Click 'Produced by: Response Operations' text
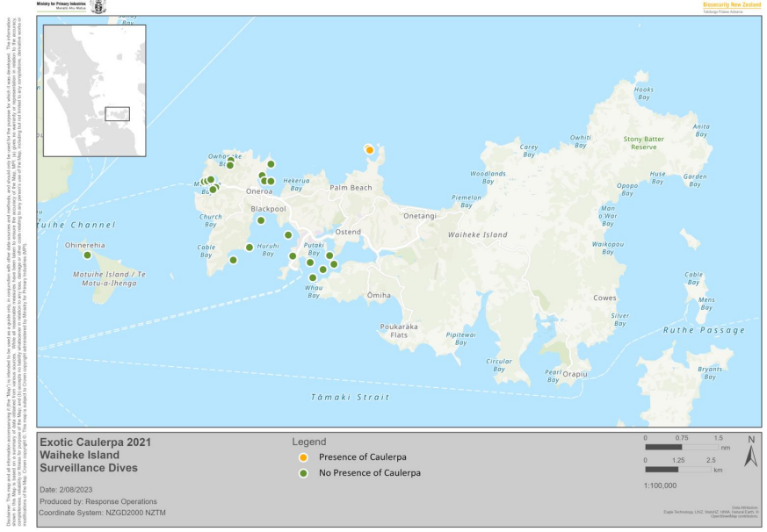Screen dimensions: 767x532 coord(98,501)
